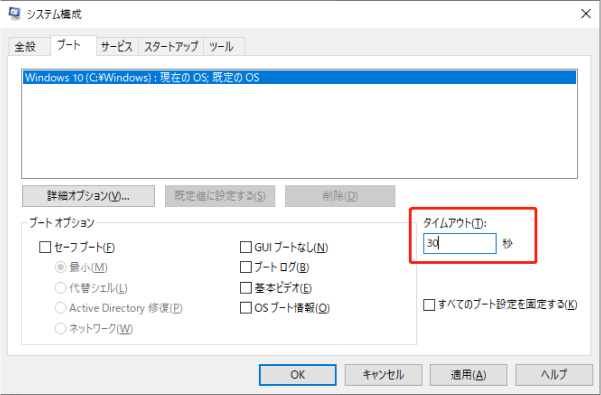Screen dimensions: 601x395
Task: Check the 基本ビデオ(E) option
Action: pos(246,288)
